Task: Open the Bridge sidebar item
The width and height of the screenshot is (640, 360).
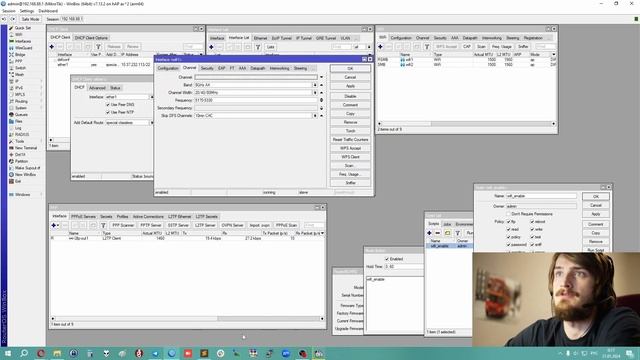Action: point(20,54)
